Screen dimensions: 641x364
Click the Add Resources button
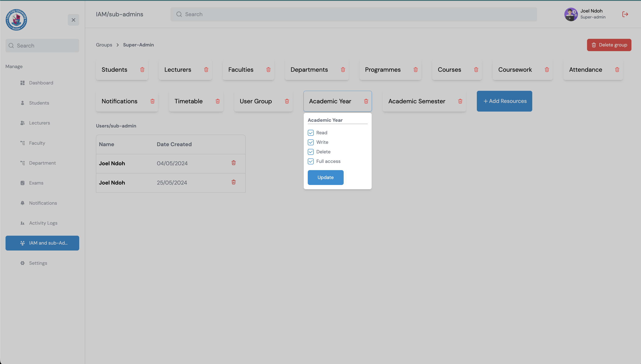(x=504, y=101)
